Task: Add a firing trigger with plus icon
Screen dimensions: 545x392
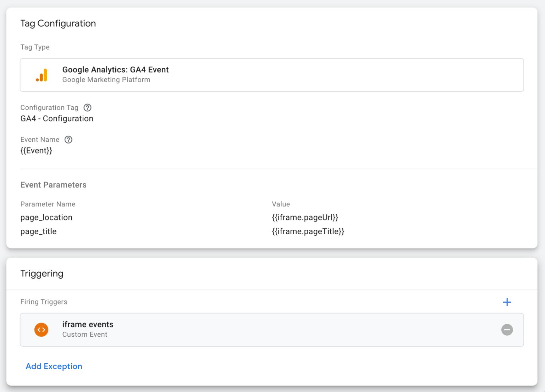Action: pos(507,302)
